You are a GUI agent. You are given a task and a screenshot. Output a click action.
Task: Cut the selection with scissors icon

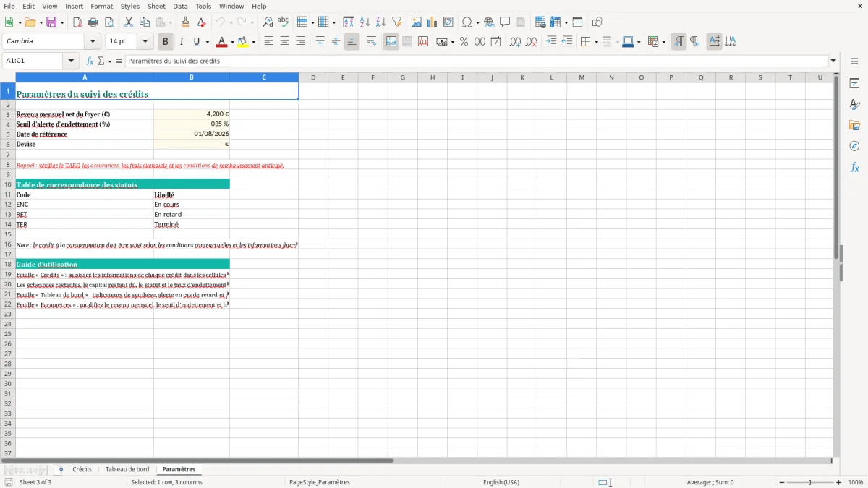(129, 22)
